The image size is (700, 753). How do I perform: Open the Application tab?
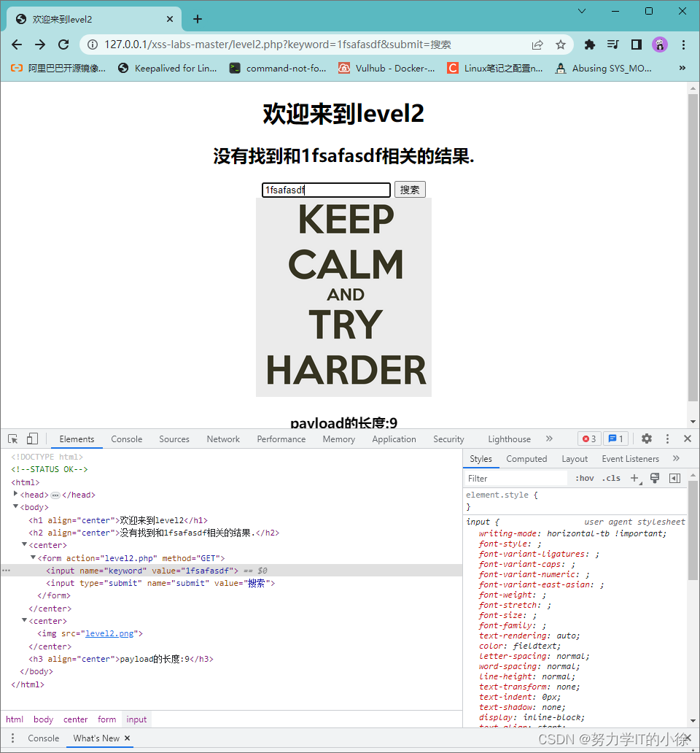(394, 439)
